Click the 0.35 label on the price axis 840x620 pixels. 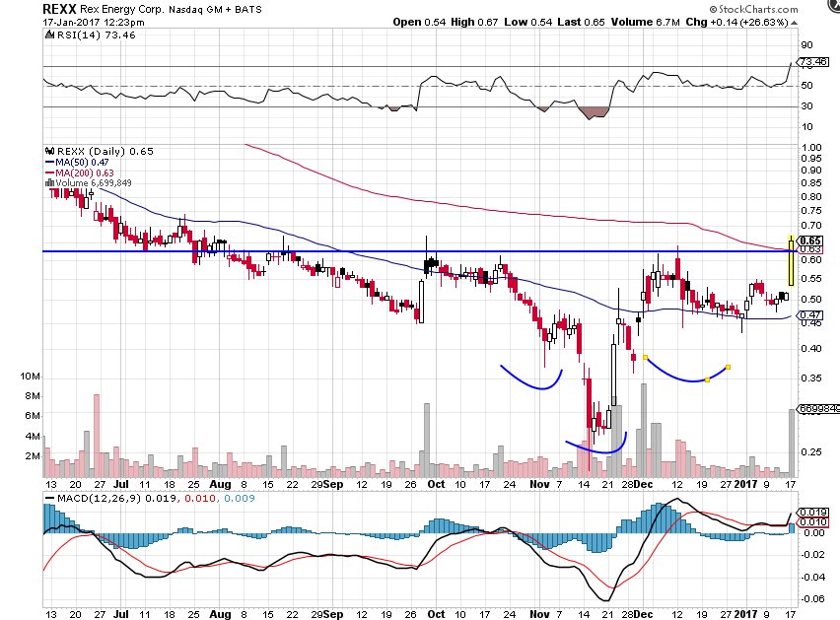tap(811, 378)
